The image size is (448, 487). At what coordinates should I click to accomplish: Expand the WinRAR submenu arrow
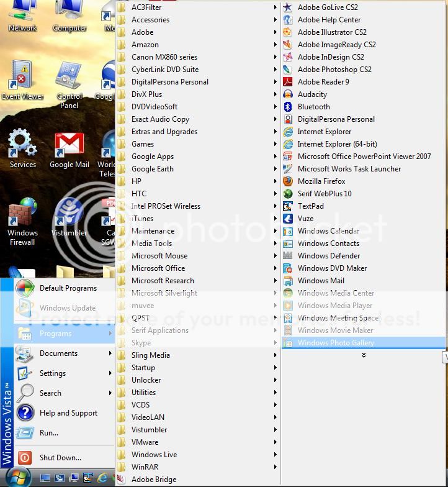(276, 467)
